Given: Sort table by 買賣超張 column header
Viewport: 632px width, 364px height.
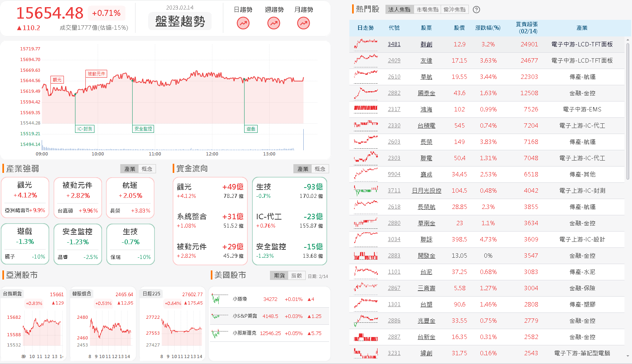Looking at the screenshot, I should tap(528, 28).
